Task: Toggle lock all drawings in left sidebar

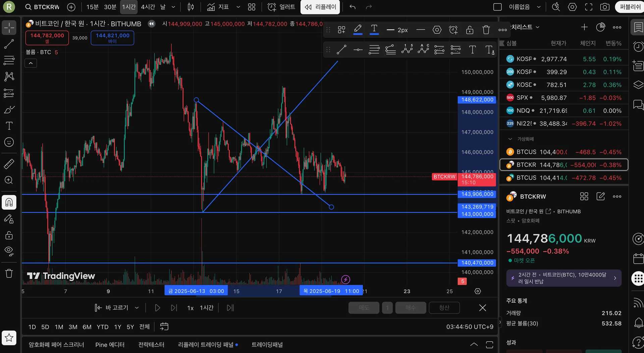Action: (9, 235)
